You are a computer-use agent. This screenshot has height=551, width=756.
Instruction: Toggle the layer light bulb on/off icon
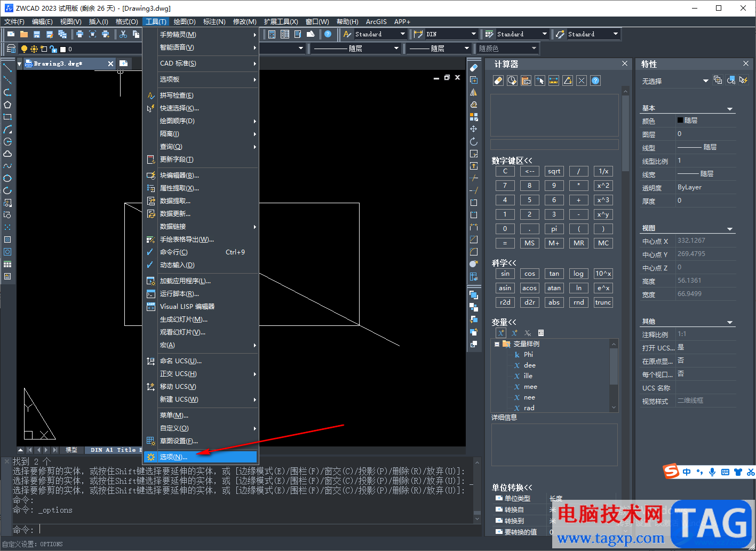tap(24, 49)
